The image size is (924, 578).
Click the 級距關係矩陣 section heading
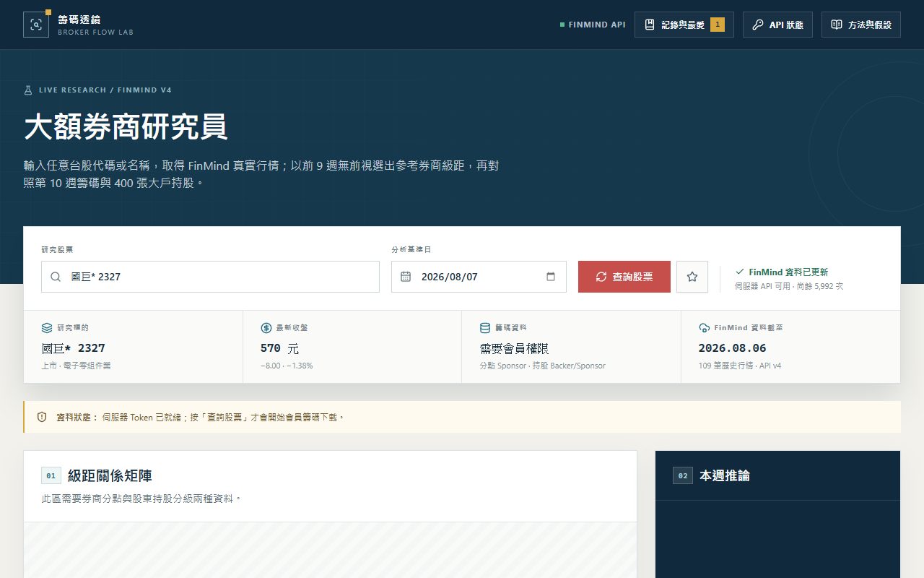(x=110, y=475)
